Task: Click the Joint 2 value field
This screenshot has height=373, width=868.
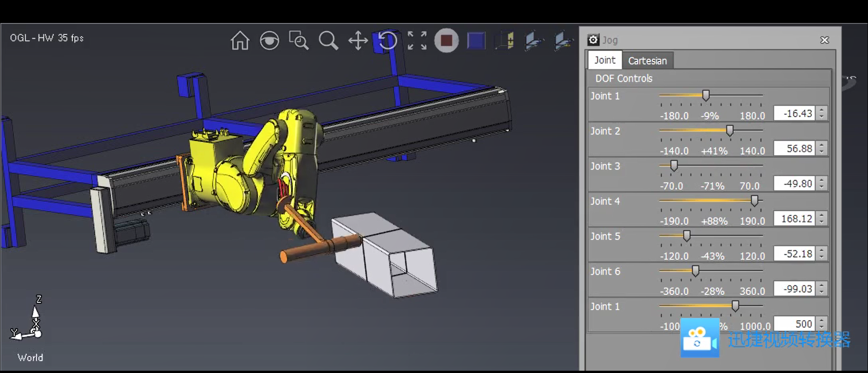Action: [x=794, y=148]
